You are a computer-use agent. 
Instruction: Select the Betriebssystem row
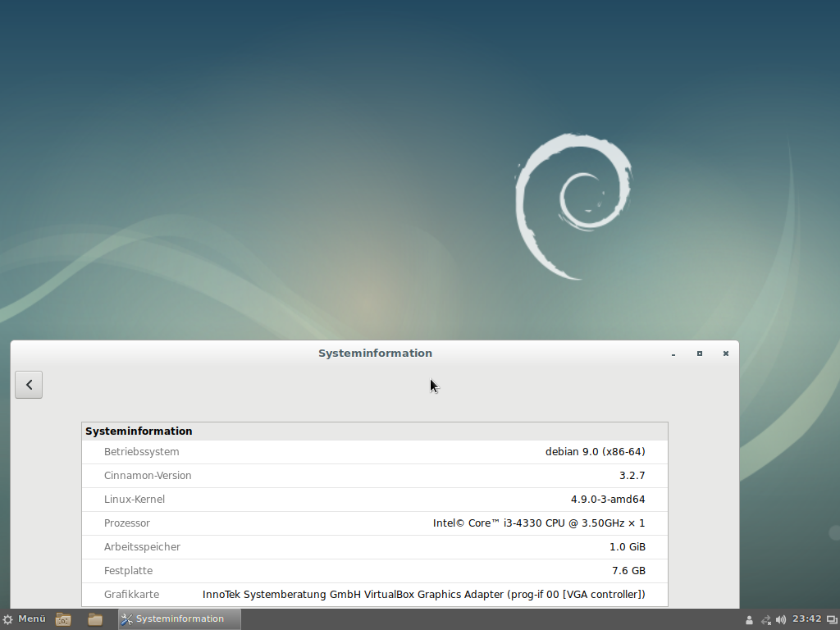coord(374,452)
